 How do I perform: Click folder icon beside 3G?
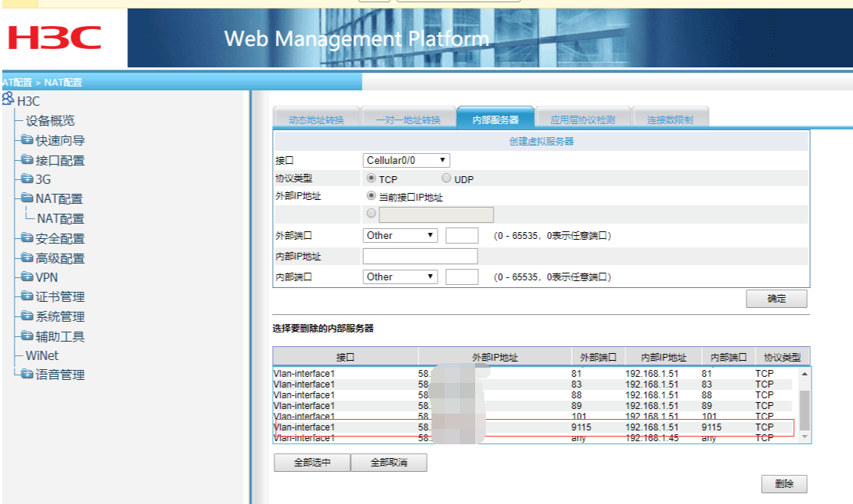click(x=27, y=178)
